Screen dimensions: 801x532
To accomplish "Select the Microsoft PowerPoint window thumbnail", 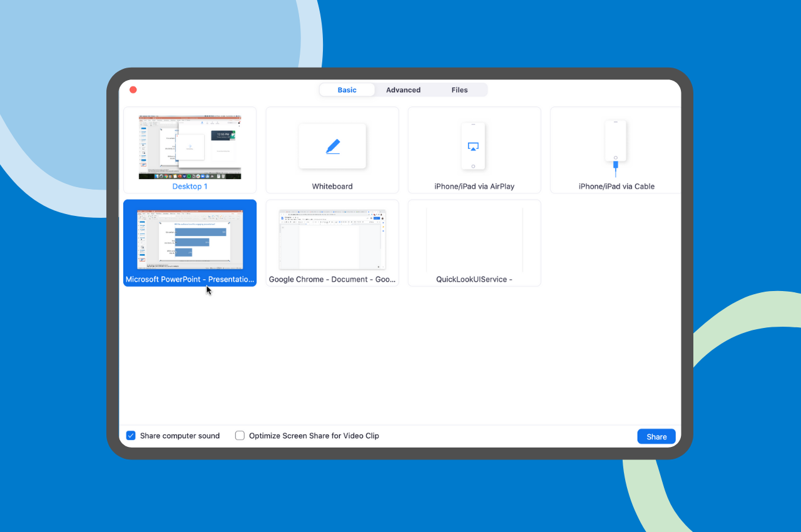I will pos(190,240).
